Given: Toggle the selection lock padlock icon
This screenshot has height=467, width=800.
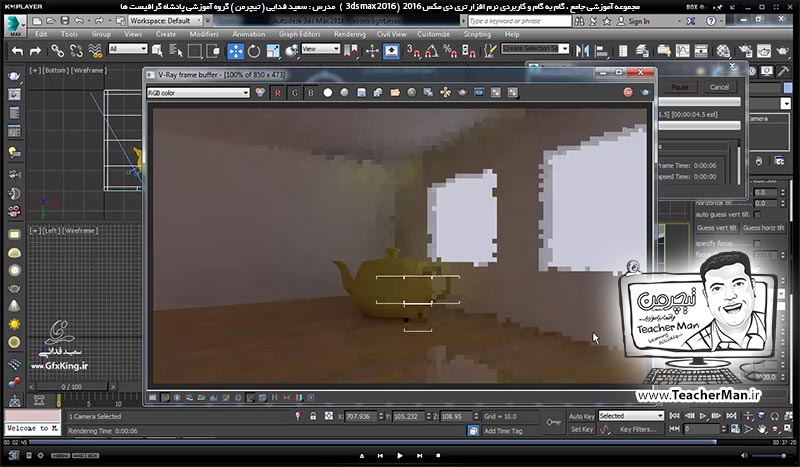Looking at the screenshot, I should [313, 416].
